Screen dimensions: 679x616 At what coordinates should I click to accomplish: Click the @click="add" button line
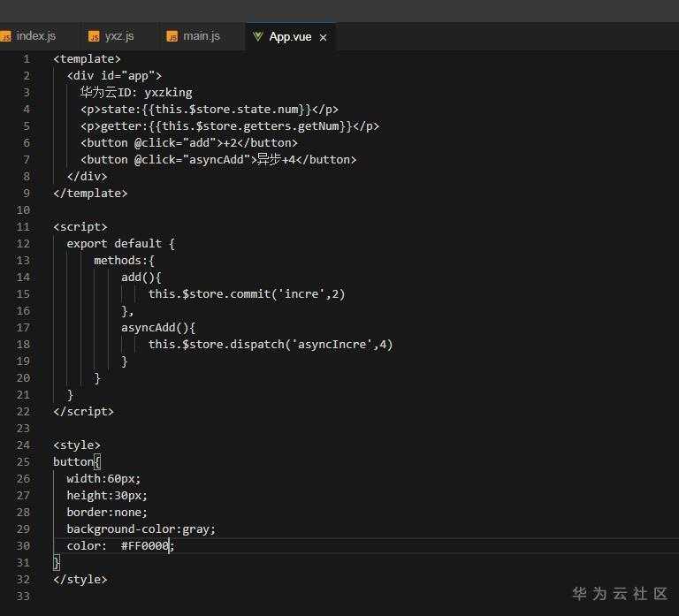pos(189,143)
